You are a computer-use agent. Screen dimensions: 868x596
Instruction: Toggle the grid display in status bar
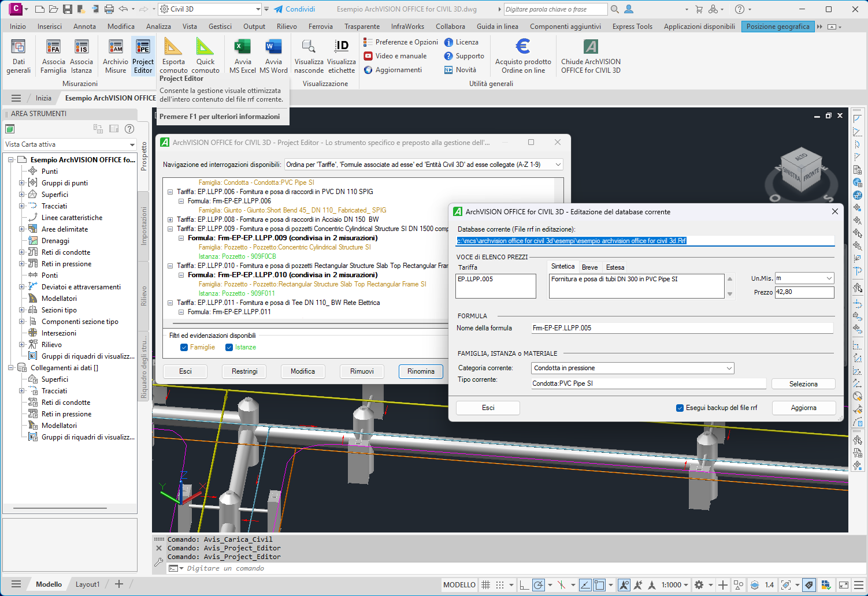[485, 585]
